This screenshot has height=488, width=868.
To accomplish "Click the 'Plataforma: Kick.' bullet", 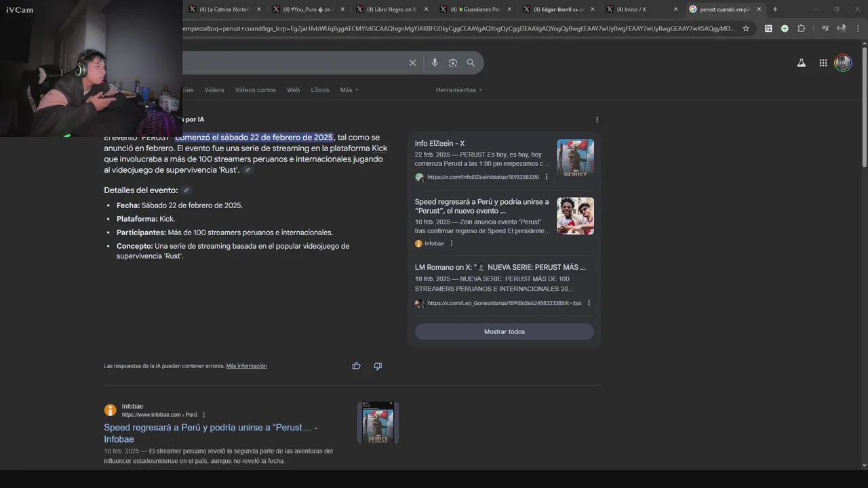I will 146,219.
